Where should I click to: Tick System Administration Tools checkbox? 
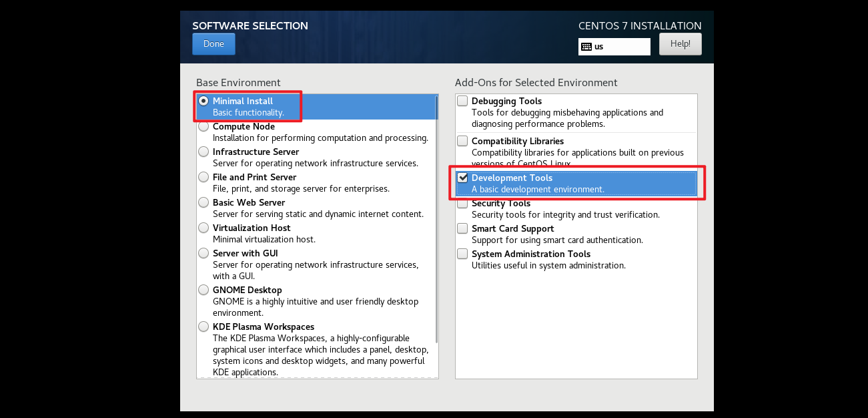[x=462, y=254]
